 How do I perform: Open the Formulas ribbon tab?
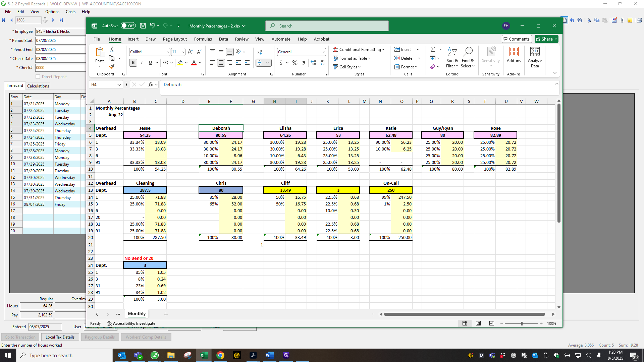pos(203,39)
